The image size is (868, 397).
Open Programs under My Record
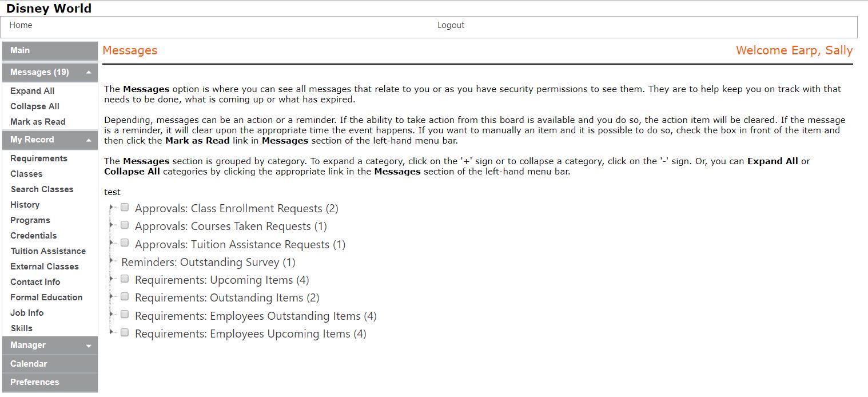[30, 220]
